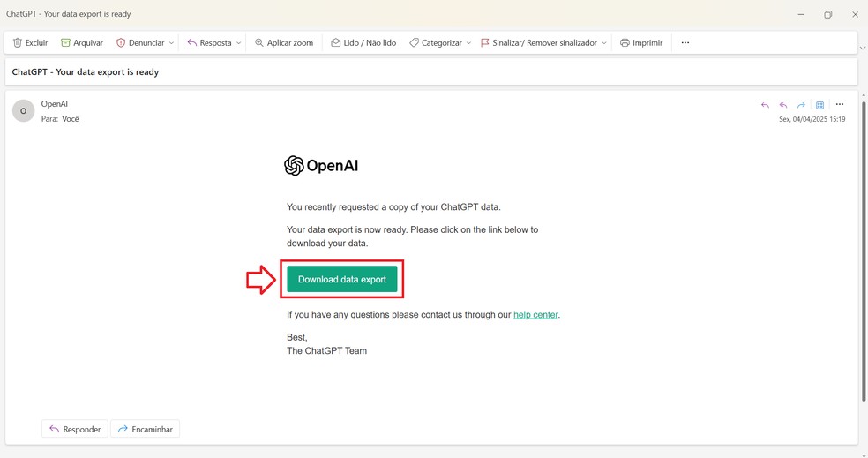The image size is (868, 458).
Task: Click the Excluir trash icon
Action: pyautogui.click(x=18, y=42)
